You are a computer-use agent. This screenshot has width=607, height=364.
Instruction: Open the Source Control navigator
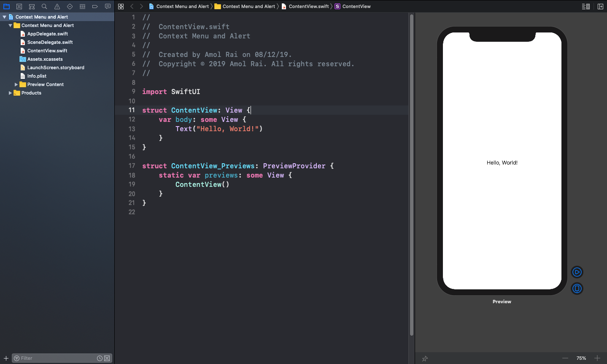(19, 6)
